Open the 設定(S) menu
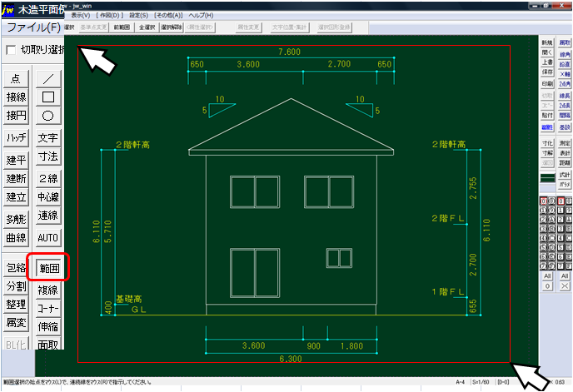 [139, 16]
